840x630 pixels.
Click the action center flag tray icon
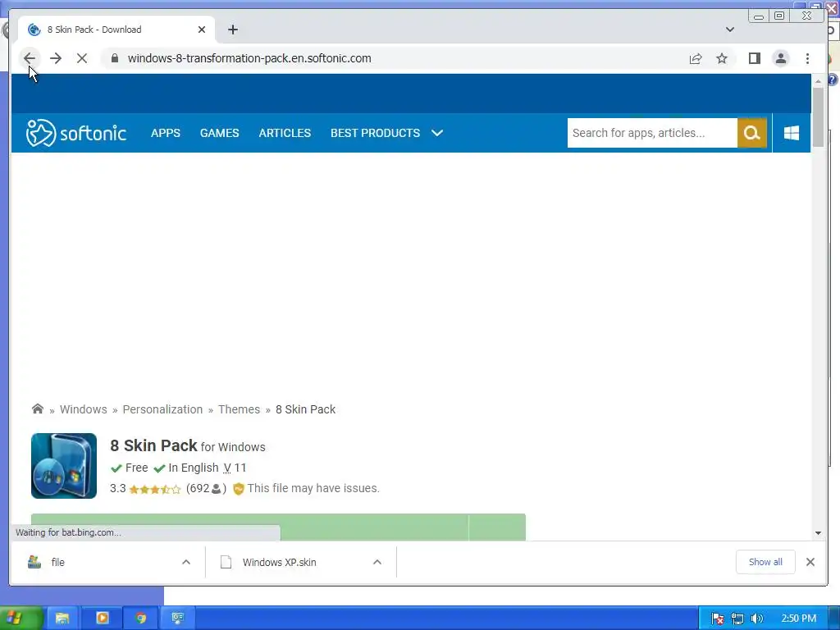[x=717, y=619]
